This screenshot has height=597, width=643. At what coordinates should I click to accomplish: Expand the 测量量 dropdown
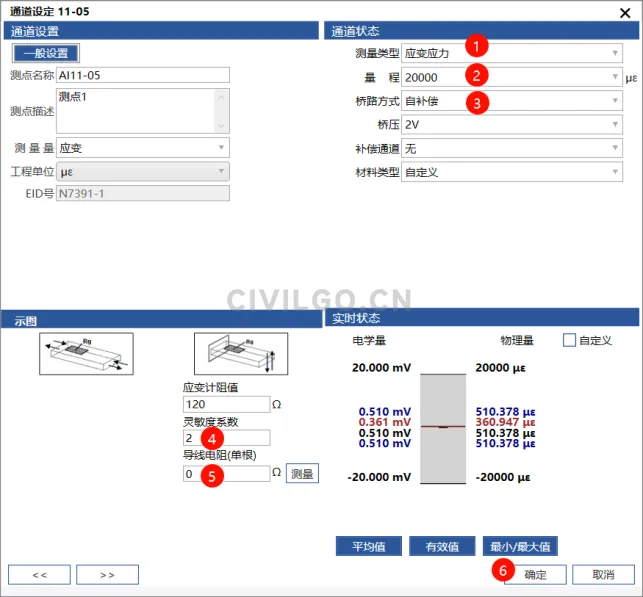tap(142, 148)
